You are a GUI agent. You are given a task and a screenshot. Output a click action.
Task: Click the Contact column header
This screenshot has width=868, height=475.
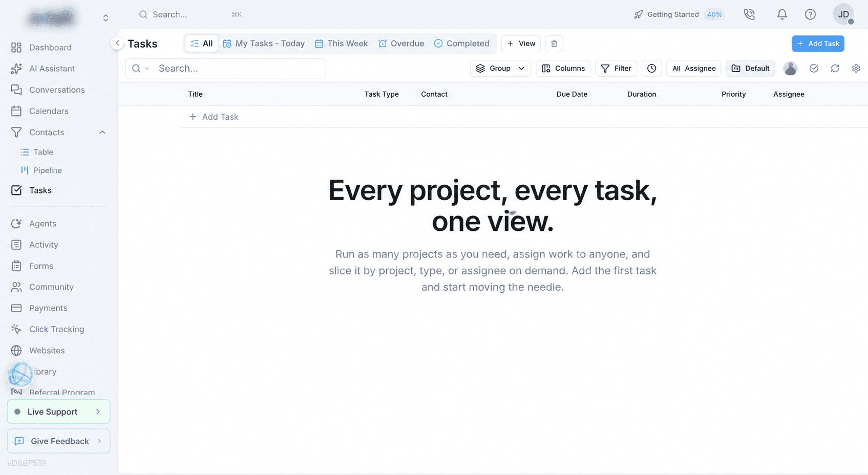(x=434, y=94)
